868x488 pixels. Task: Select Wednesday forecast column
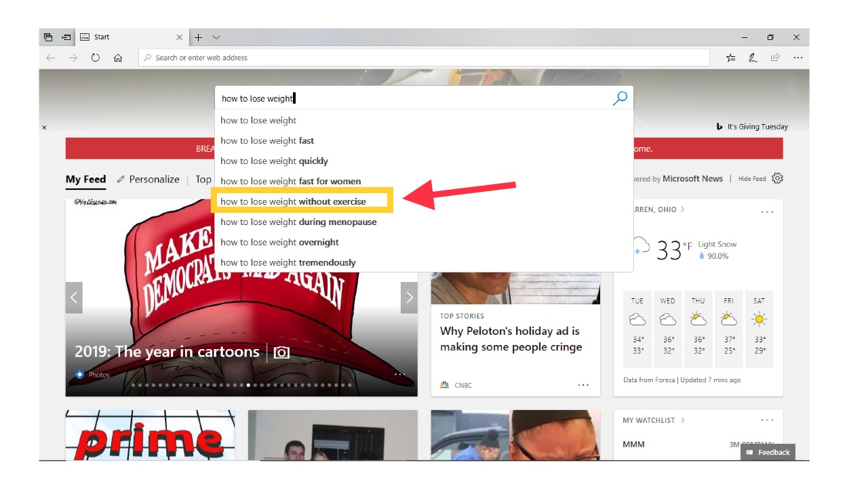[668, 329]
